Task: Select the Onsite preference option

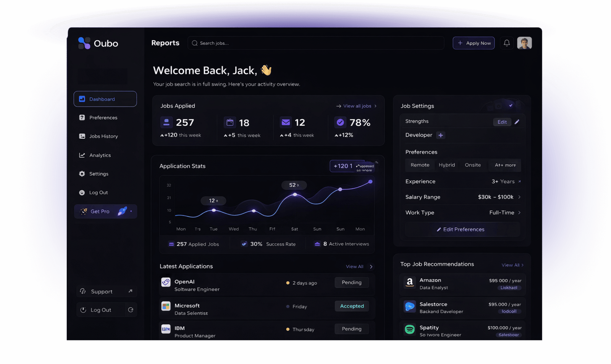Action: [x=472, y=165]
